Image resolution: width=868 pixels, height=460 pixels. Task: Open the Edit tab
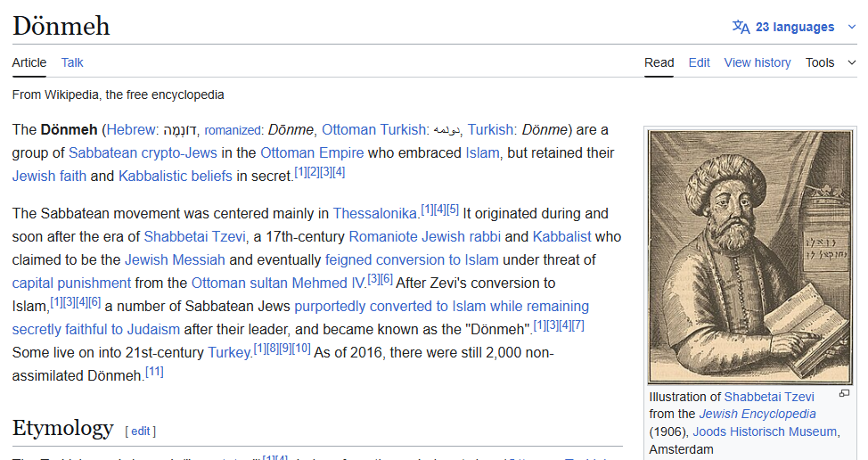pos(700,62)
